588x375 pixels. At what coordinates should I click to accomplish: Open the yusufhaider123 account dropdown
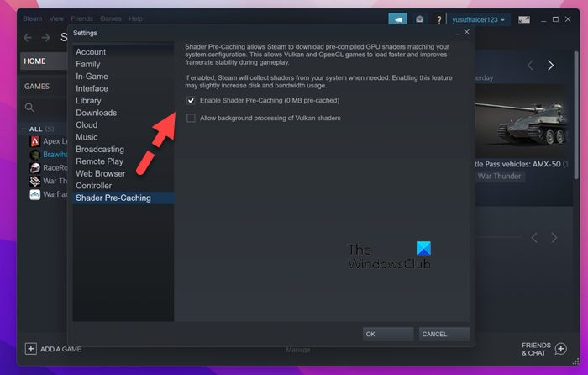pos(478,19)
